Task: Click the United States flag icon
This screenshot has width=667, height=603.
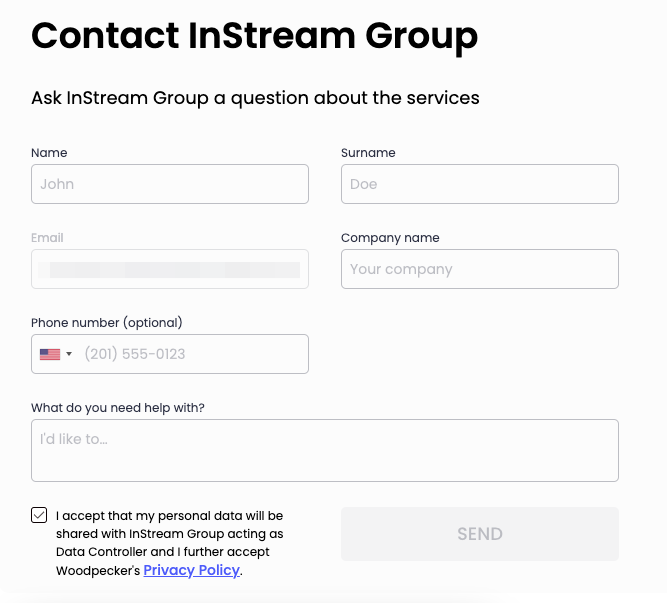Action: point(49,354)
